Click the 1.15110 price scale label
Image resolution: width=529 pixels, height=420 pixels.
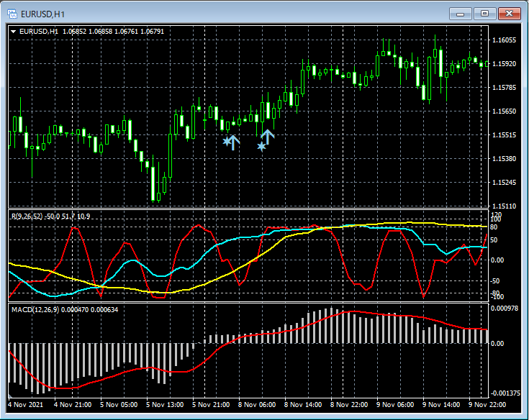click(x=505, y=206)
